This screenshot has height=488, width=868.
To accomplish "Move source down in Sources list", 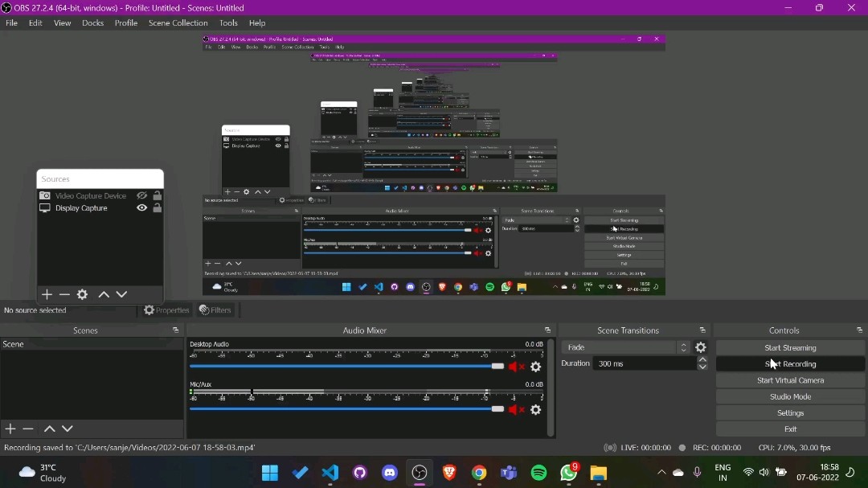I will (122, 294).
